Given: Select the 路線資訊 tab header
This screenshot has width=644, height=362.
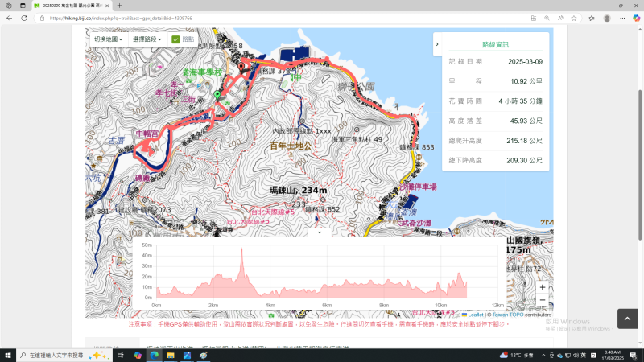Looking at the screenshot, I should (494, 45).
